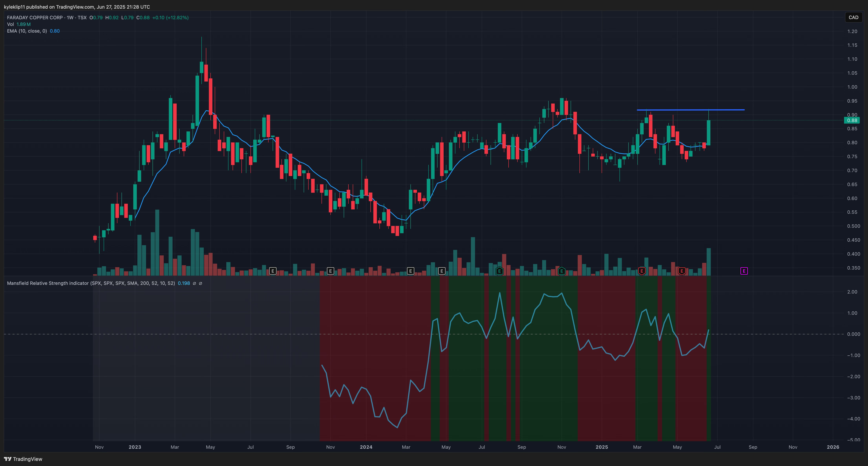This screenshot has height=466, width=868.
Task: Click the FARADAY COPPER CORP symbol name
Action: pos(35,17)
